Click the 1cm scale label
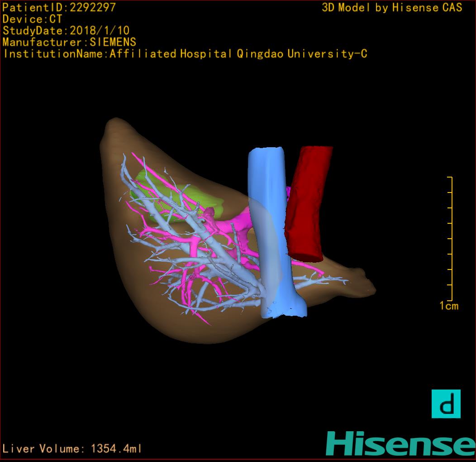This screenshot has width=476, height=462. pyautogui.click(x=448, y=306)
